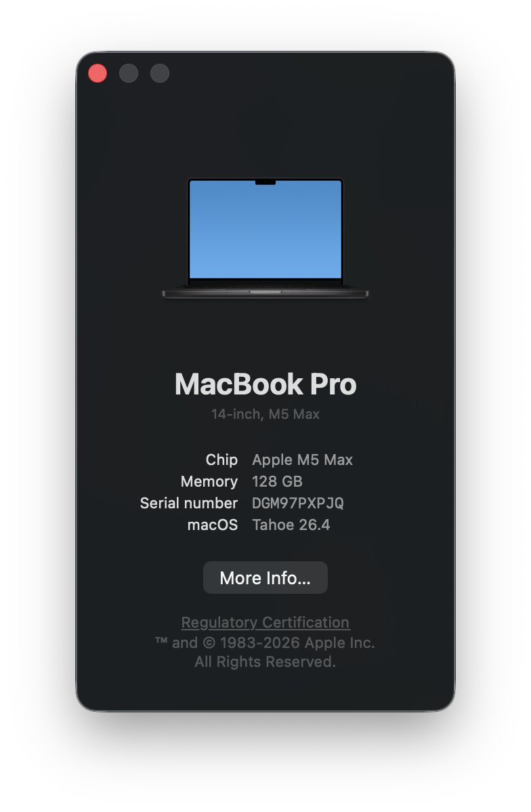Screen dimensions: 531x812
Task: Click the greyed-out minimize window button
Action: coord(129,73)
